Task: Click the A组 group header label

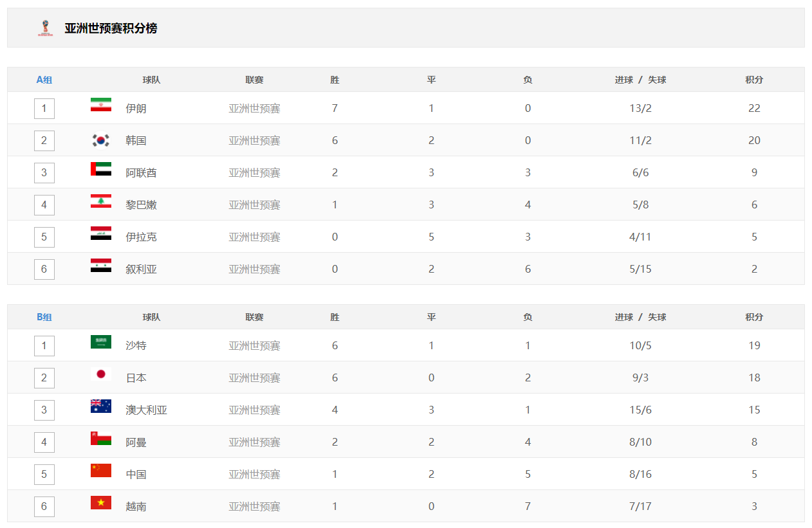Action: (44, 80)
